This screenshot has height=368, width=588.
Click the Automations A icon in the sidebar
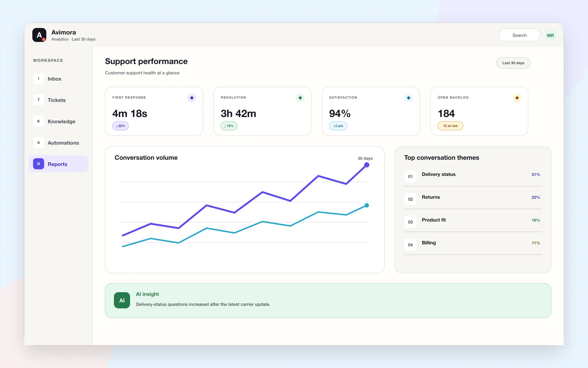pos(39,142)
